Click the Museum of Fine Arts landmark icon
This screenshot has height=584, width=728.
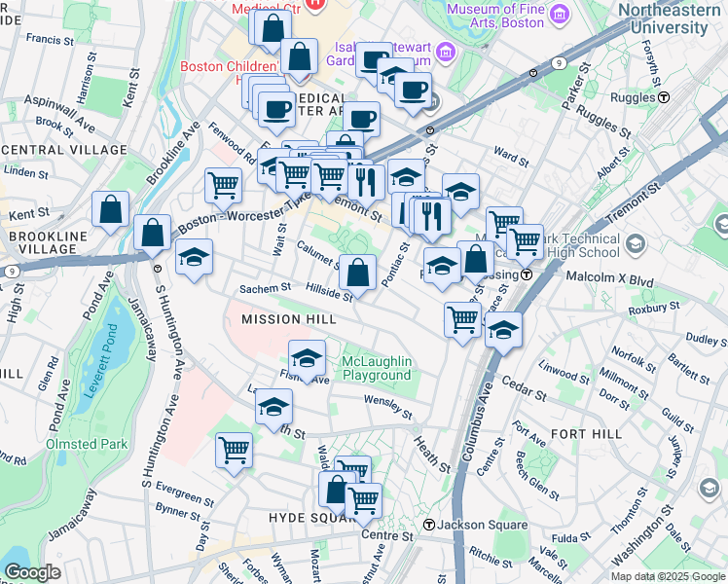click(559, 13)
